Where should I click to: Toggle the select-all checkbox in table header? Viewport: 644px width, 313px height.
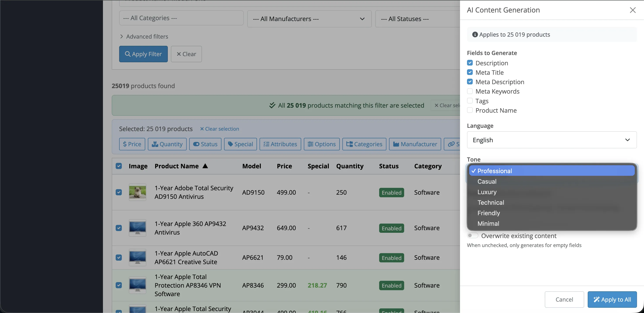click(x=119, y=166)
